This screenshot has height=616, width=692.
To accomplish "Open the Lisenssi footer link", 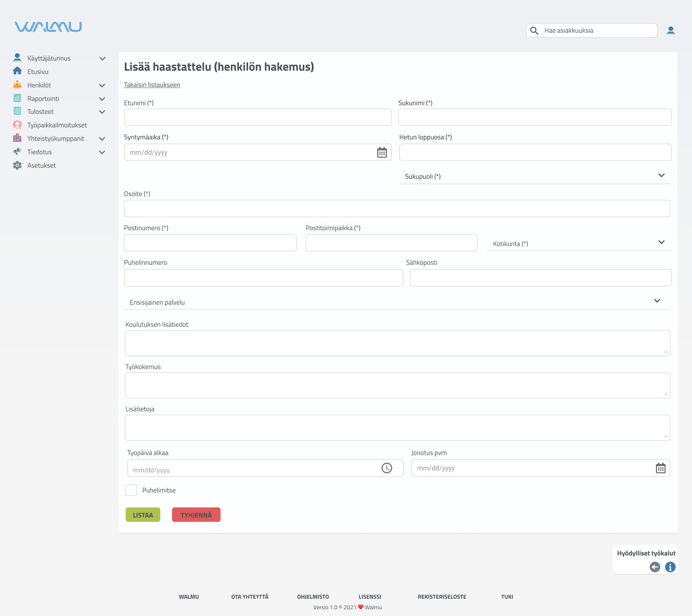I will pyautogui.click(x=370, y=596).
